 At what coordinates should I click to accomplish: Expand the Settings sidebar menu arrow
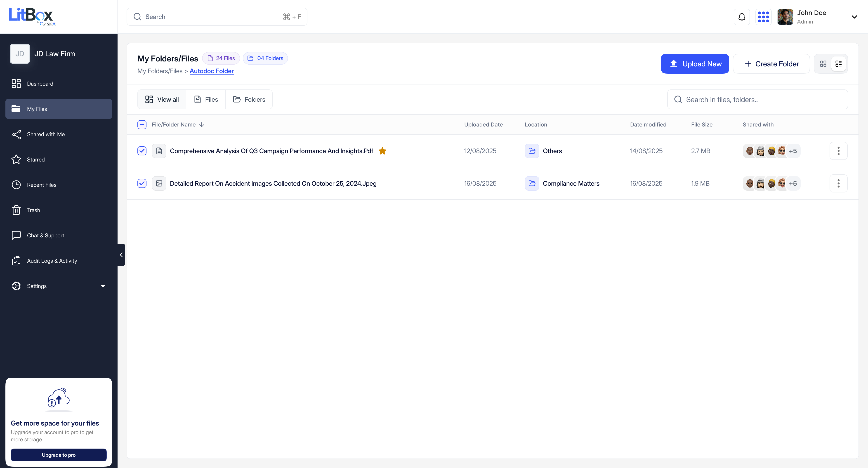click(103, 286)
